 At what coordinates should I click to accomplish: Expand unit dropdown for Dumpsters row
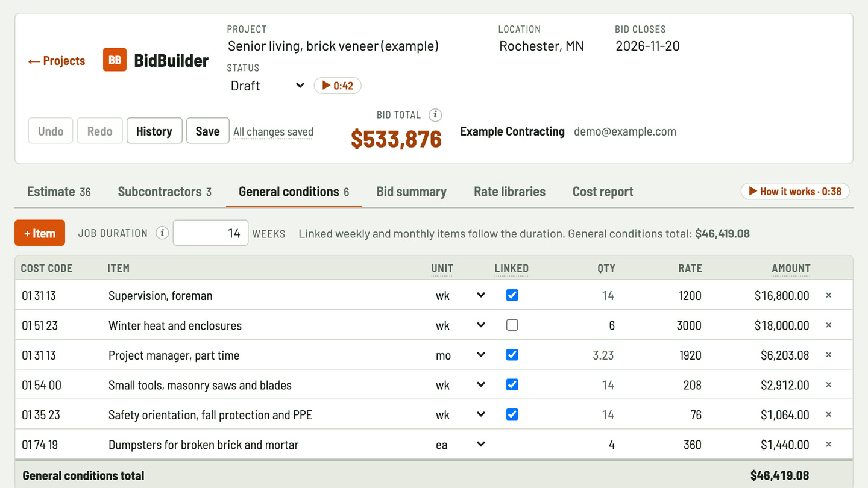click(461, 445)
